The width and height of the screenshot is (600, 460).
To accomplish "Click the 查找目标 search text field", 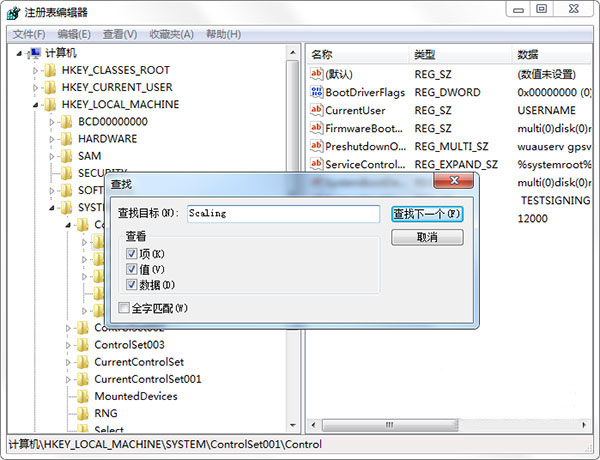I will 282,214.
